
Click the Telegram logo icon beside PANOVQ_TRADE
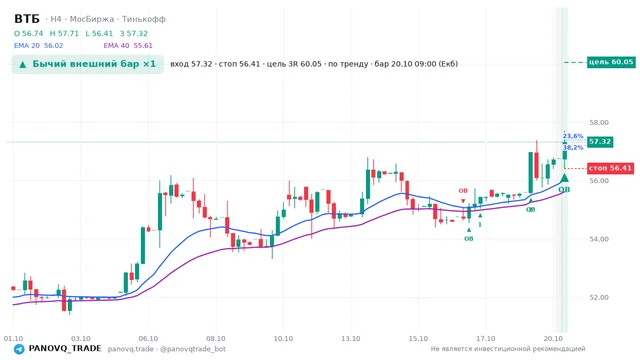coord(19,349)
